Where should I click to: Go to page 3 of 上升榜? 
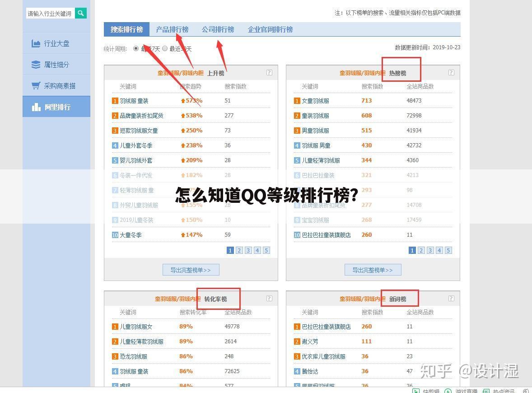point(248,250)
